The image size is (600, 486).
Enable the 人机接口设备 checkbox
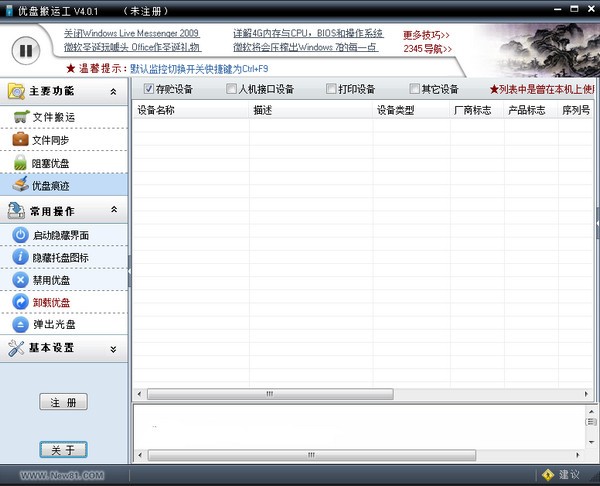click(x=232, y=89)
